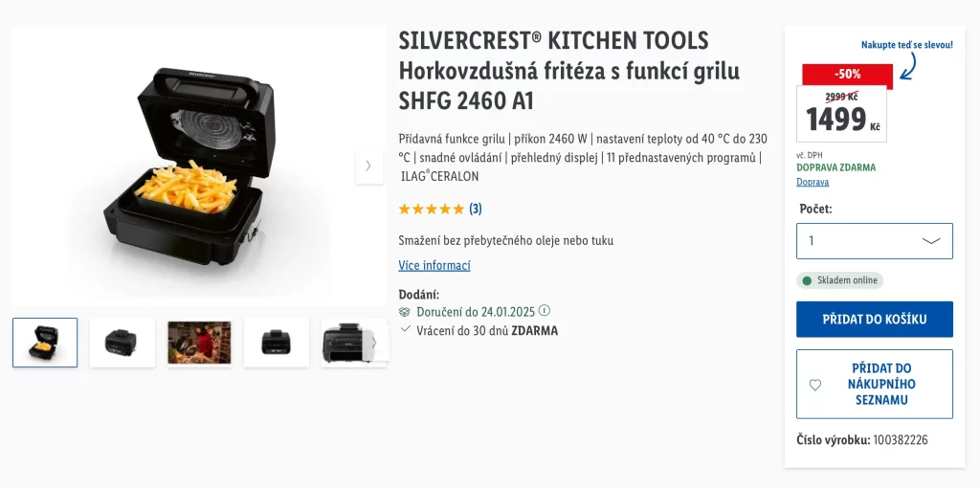Click the green in-stock status dot

[x=807, y=280]
